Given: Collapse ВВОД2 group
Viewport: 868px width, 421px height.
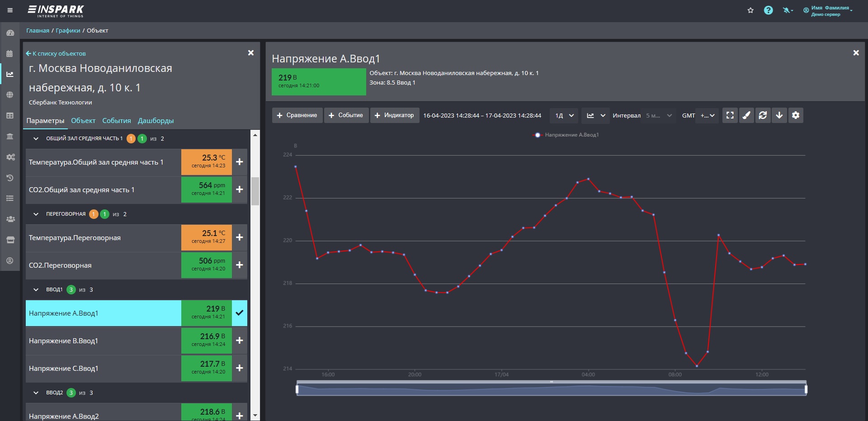Looking at the screenshot, I should [x=36, y=393].
